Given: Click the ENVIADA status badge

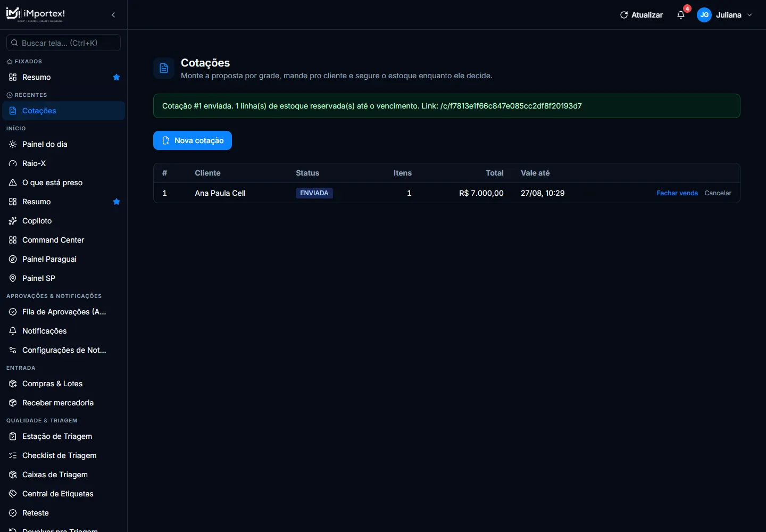Looking at the screenshot, I should (314, 193).
